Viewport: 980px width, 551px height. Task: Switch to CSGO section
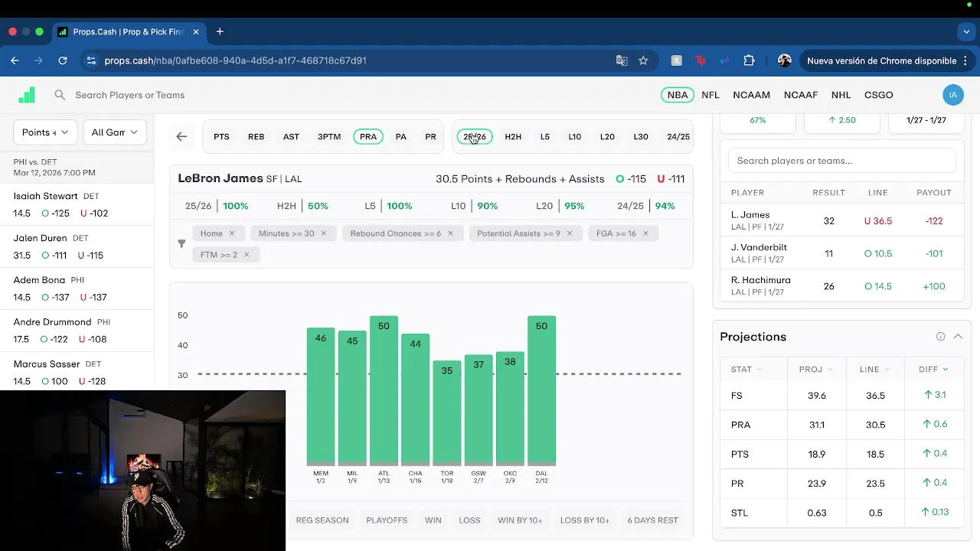(x=879, y=95)
